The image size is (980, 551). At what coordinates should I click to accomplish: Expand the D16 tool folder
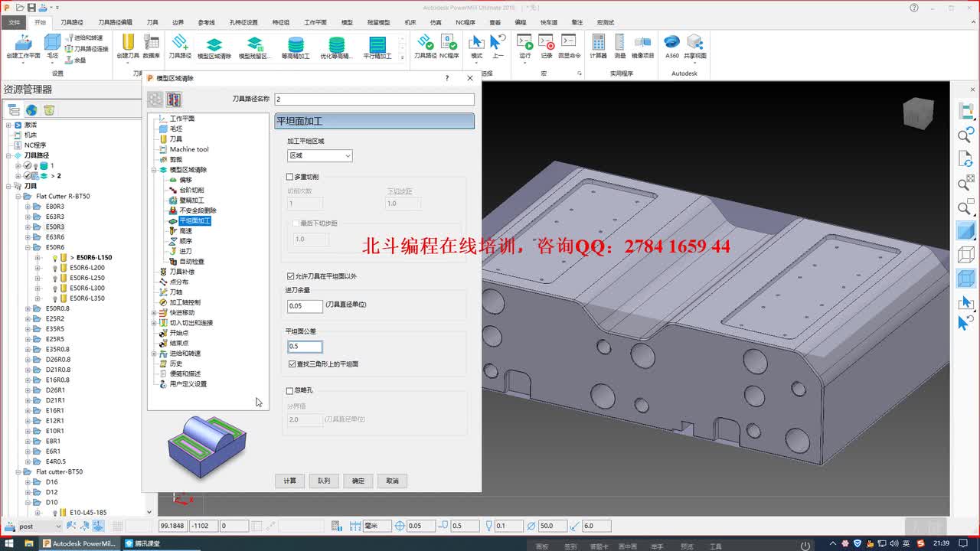point(28,482)
